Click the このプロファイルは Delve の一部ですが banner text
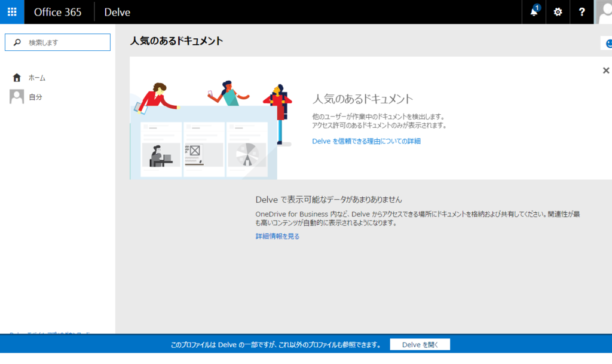The image size is (612, 364). pyautogui.click(x=276, y=345)
